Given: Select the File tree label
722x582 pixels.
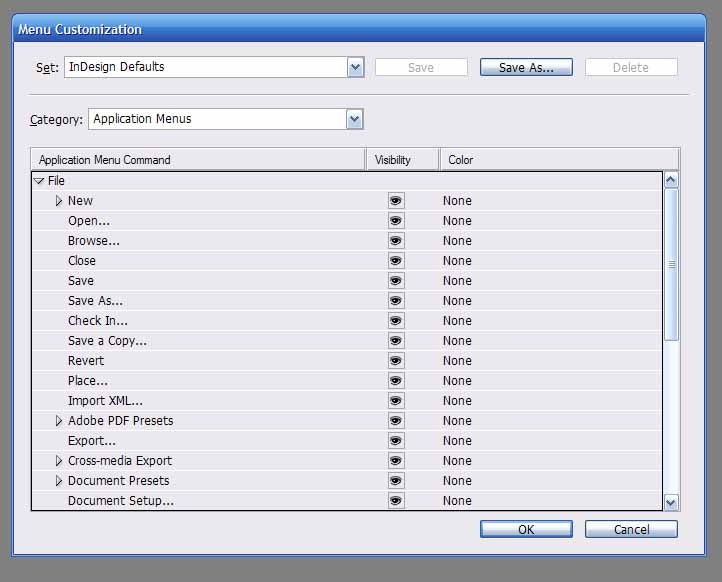Looking at the screenshot, I should pyautogui.click(x=56, y=181).
